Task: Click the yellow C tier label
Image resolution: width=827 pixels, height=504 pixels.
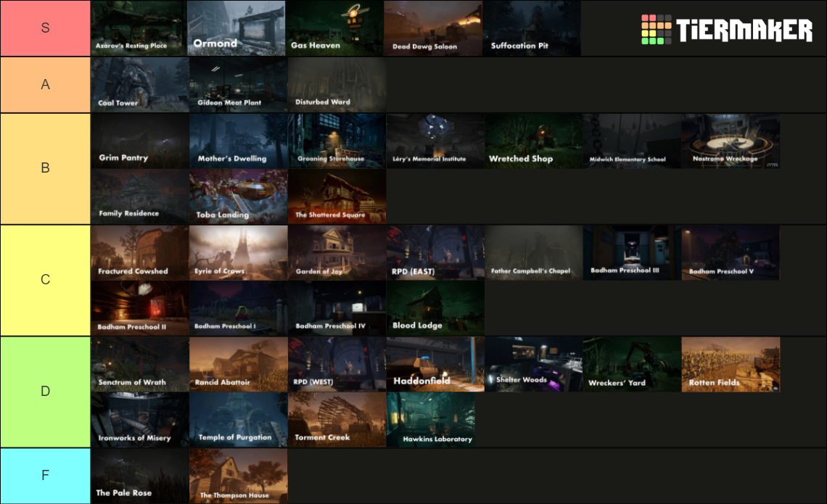Action: point(45,280)
